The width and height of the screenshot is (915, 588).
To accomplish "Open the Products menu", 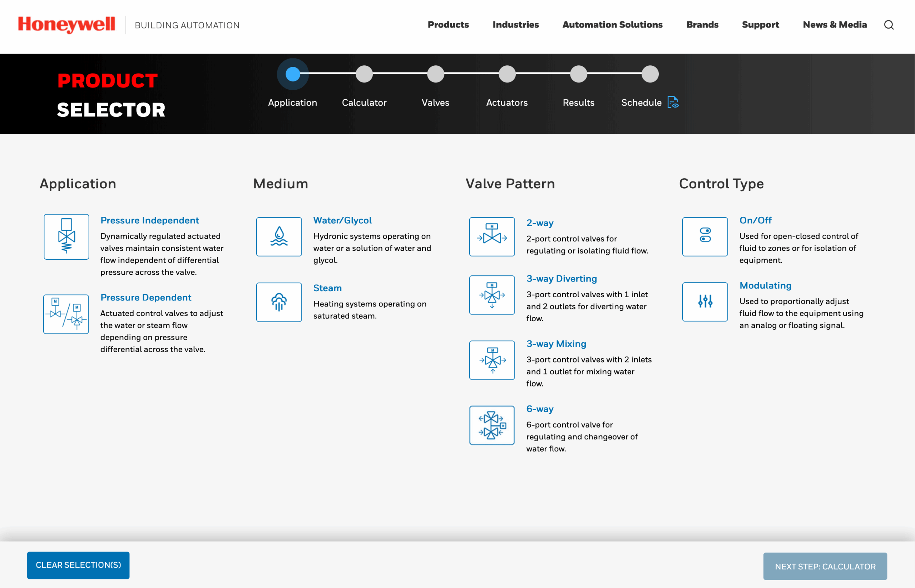I will [448, 25].
